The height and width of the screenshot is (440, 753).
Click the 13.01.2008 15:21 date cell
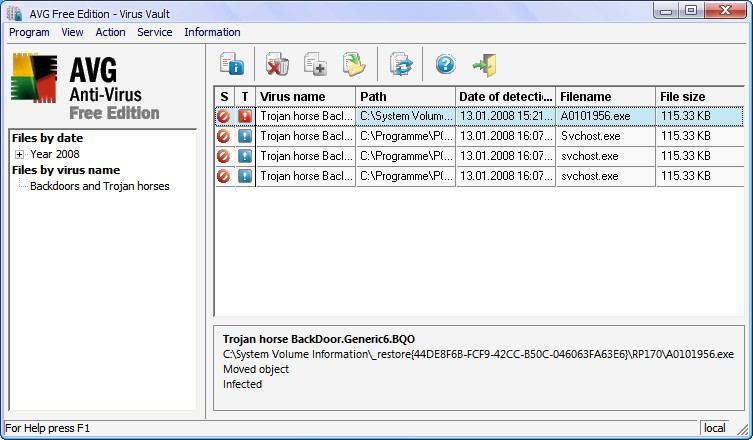point(506,116)
